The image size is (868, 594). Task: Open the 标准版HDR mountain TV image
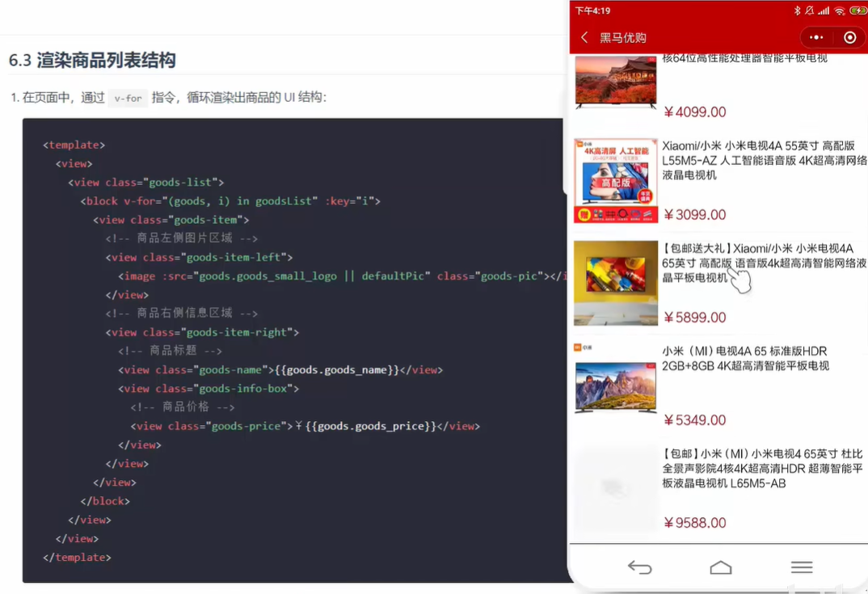616,385
